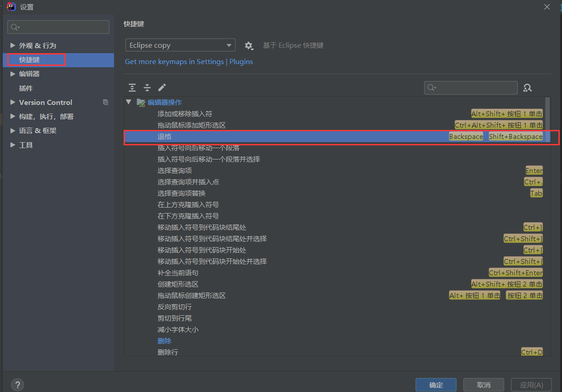The image size is (562, 392).
Task: Collapse all keymap tree nodes
Action: [147, 87]
